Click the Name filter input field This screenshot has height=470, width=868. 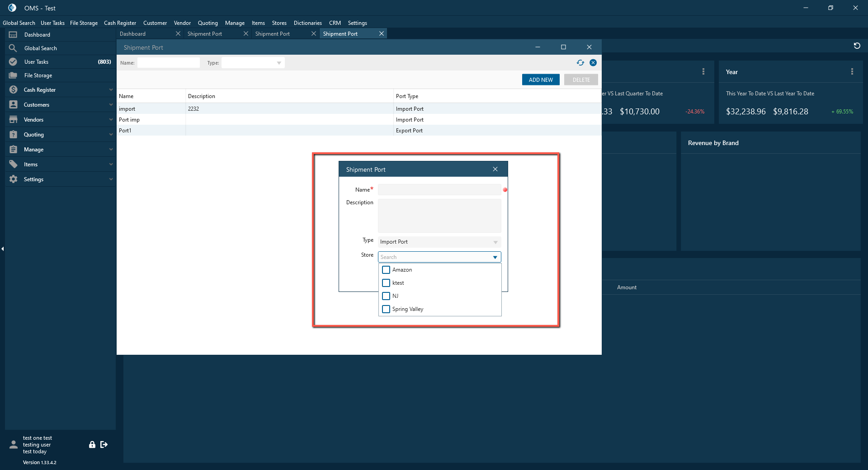coord(169,63)
